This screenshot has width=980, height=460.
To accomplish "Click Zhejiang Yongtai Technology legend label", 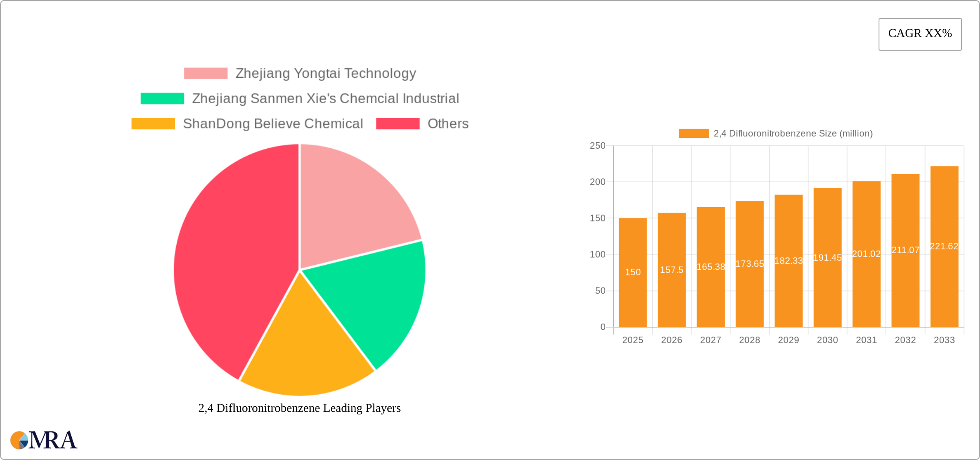I will (x=326, y=74).
